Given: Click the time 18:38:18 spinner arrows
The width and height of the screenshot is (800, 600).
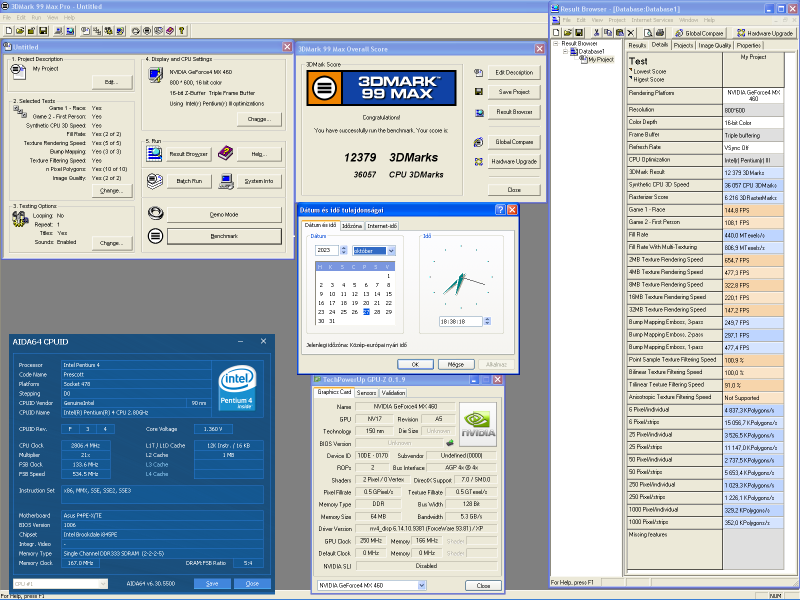Looking at the screenshot, I should pyautogui.click(x=487, y=321).
